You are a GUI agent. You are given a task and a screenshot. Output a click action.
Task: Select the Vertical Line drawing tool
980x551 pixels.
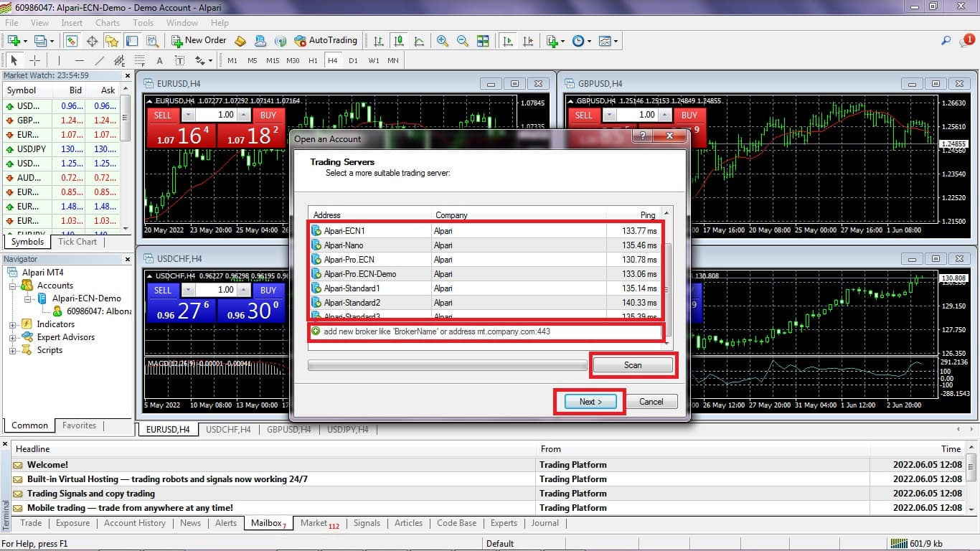59,60
